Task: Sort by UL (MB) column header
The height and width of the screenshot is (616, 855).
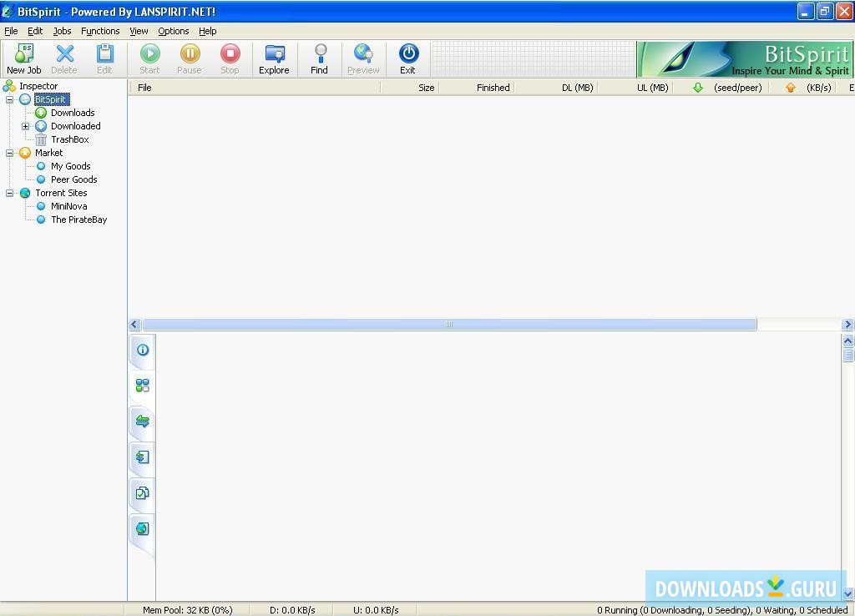Action: [x=635, y=88]
